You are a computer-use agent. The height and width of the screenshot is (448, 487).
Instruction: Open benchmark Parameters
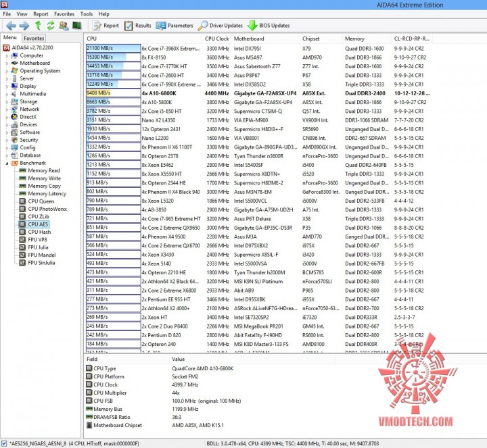pos(175,26)
